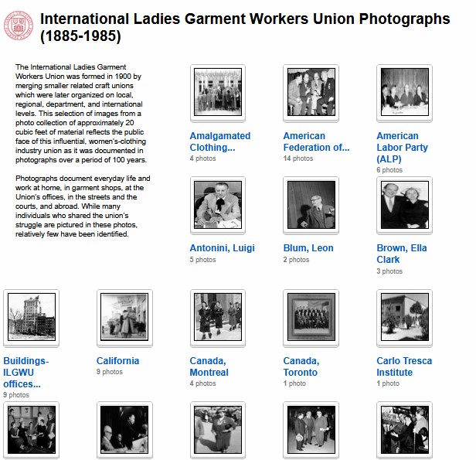Open the American Labor Party album thumbnail
This screenshot has width=476, height=460.
coord(404,92)
